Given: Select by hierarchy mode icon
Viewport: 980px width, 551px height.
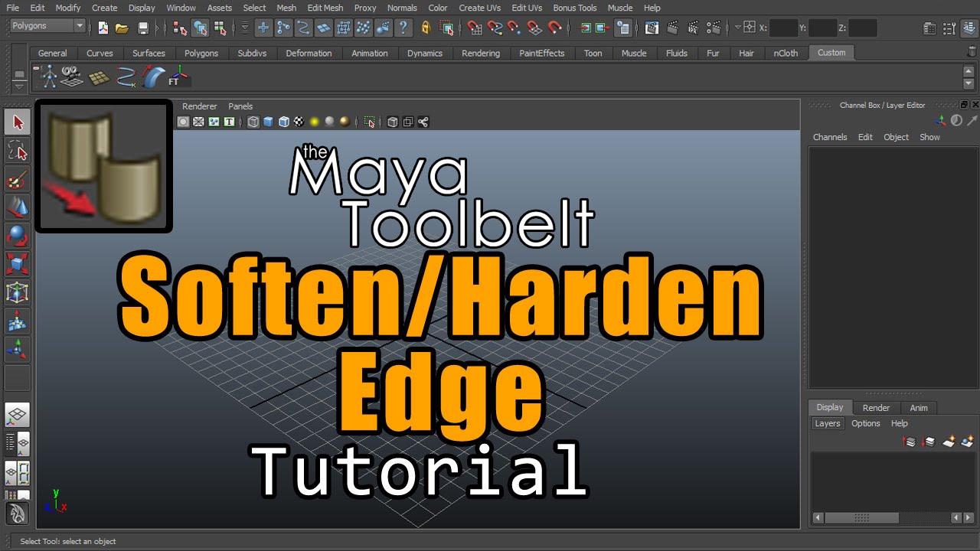Looking at the screenshot, I should click(181, 28).
